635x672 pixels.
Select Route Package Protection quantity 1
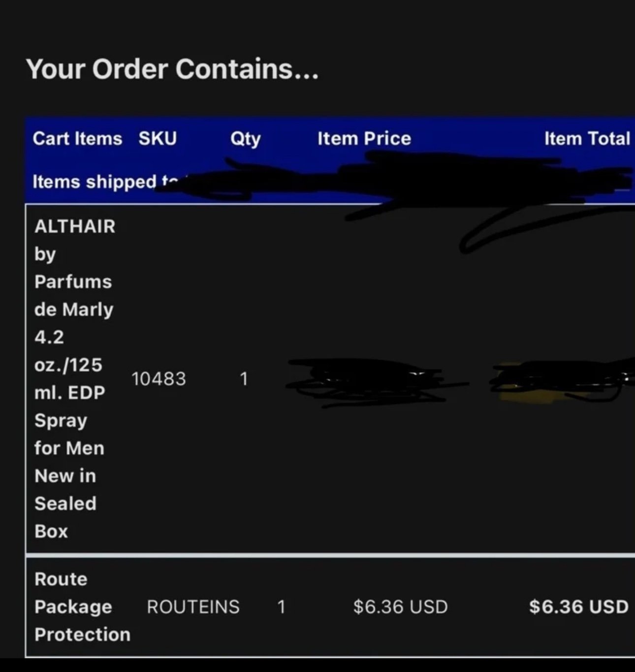click(x=281, y=607)
